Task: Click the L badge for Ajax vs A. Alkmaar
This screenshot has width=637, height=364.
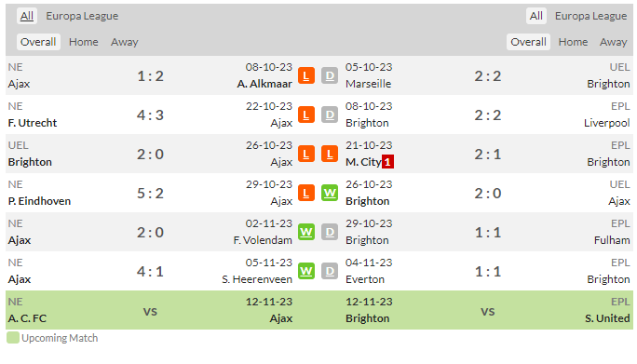Action: click(x=305, y=75)
